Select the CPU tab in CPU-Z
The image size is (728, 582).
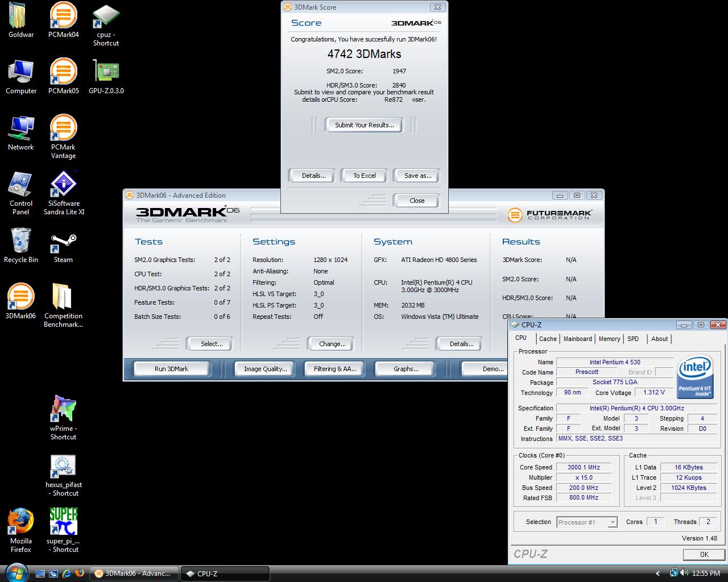[521, 338]
